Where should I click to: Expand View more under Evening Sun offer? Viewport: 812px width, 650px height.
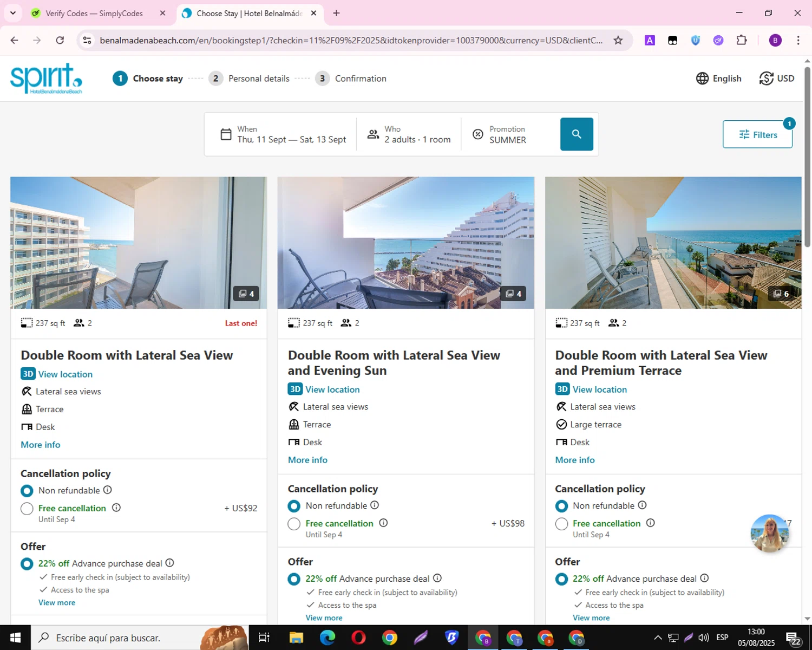click(x=324, y=617)
